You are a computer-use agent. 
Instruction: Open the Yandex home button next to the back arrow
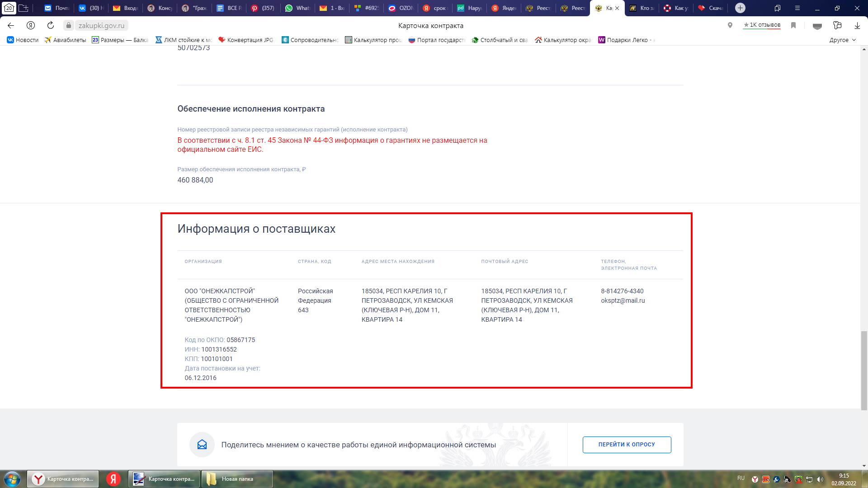click(31, 25)
